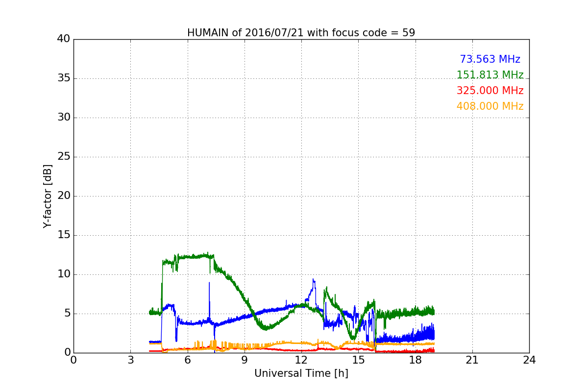This screenshot has height=392, width=588.
Task: Click the y-axis tick label '15'
Action: point(64,235)
